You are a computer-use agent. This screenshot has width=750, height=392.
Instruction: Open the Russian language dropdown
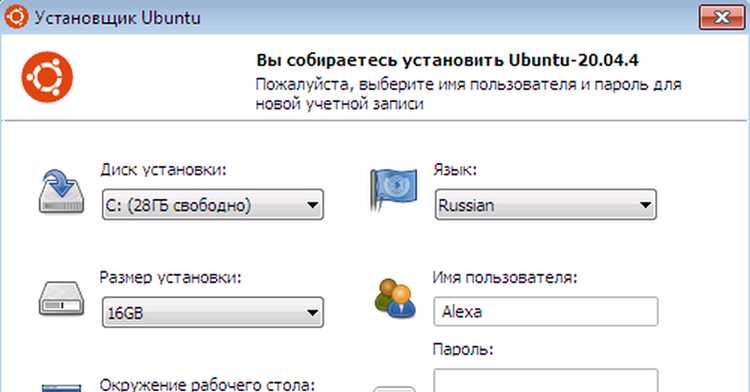pos(546,205)
